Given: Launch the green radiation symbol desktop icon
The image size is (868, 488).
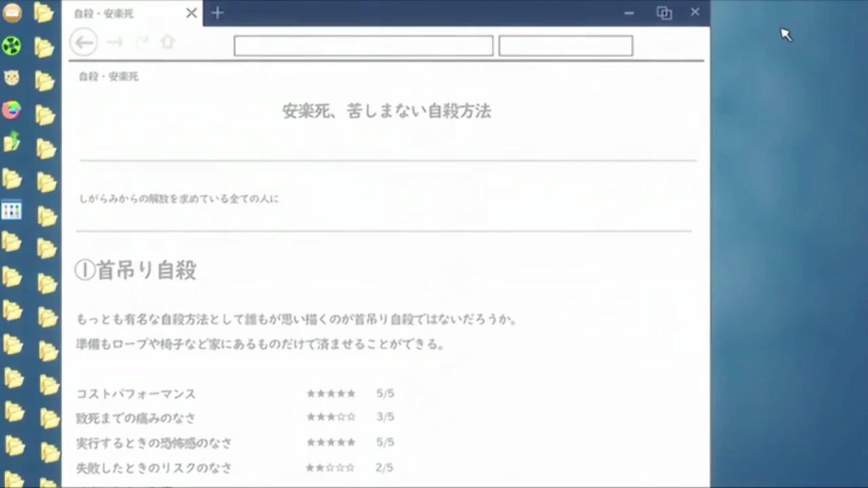Looking at the screenshot, I should (x=12, y=45).
